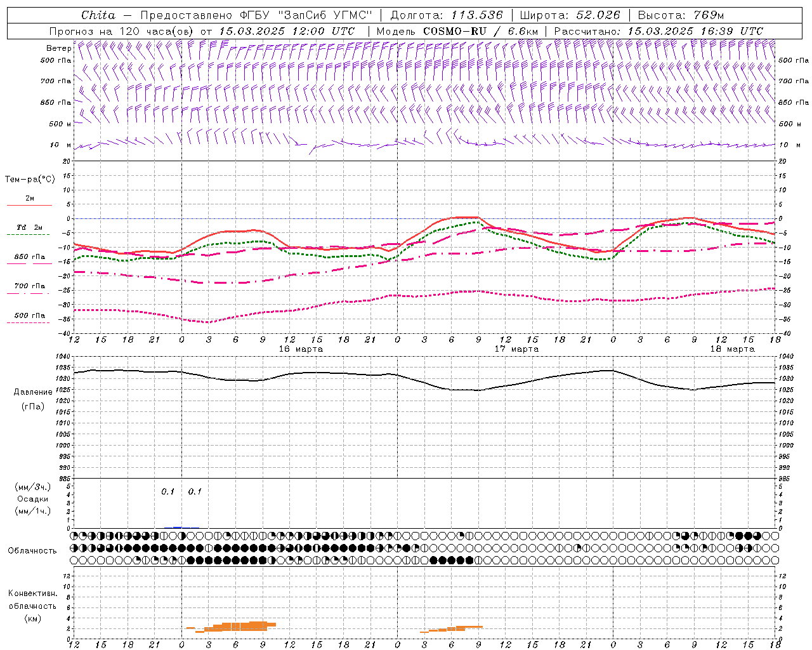Screen dimensions: 812x650
Task: Click the second 0.1 precipitation value
Action: [195, 491]
